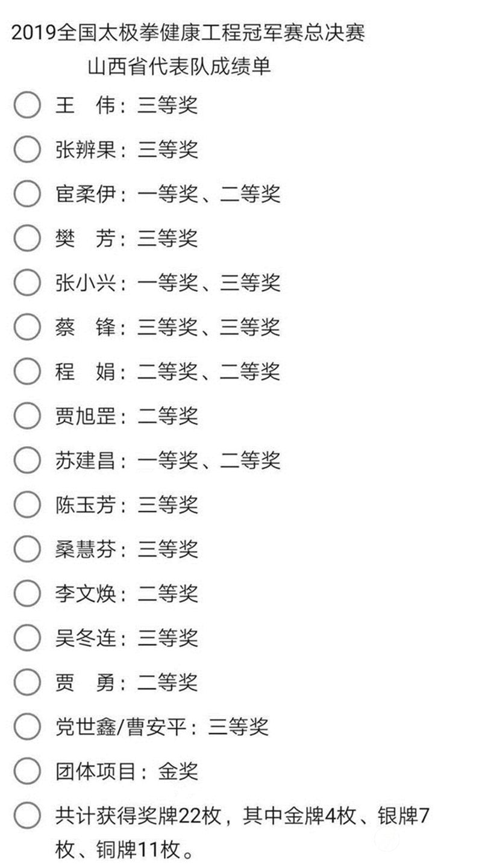Mark the 吴冬连 item circle

(x=27, y=638)
